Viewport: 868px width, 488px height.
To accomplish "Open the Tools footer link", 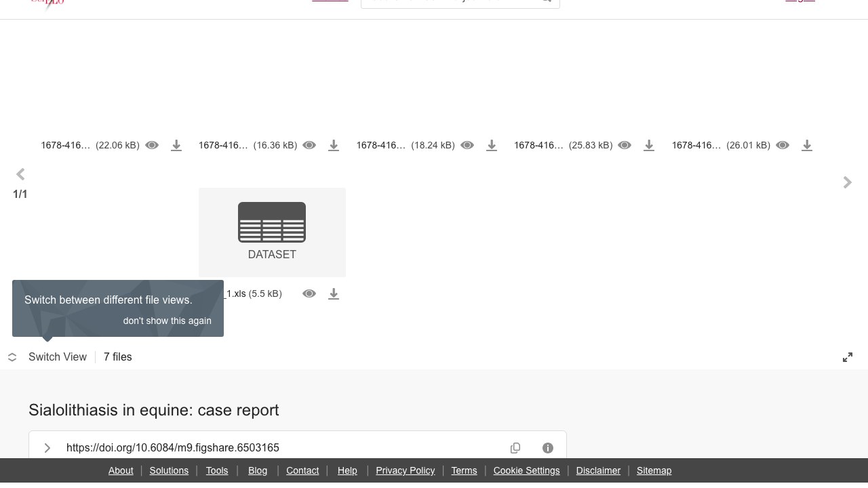I will [x=217, y=470].
